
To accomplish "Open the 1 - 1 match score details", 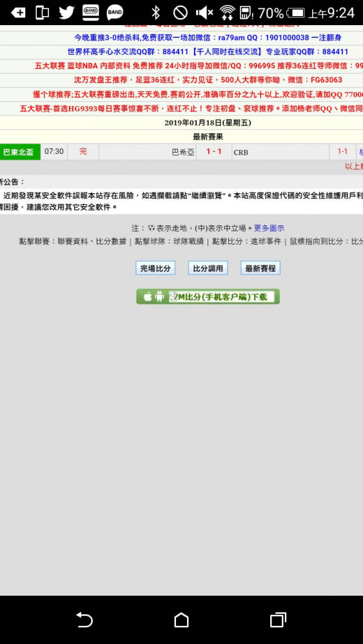I will pos(214,151).
